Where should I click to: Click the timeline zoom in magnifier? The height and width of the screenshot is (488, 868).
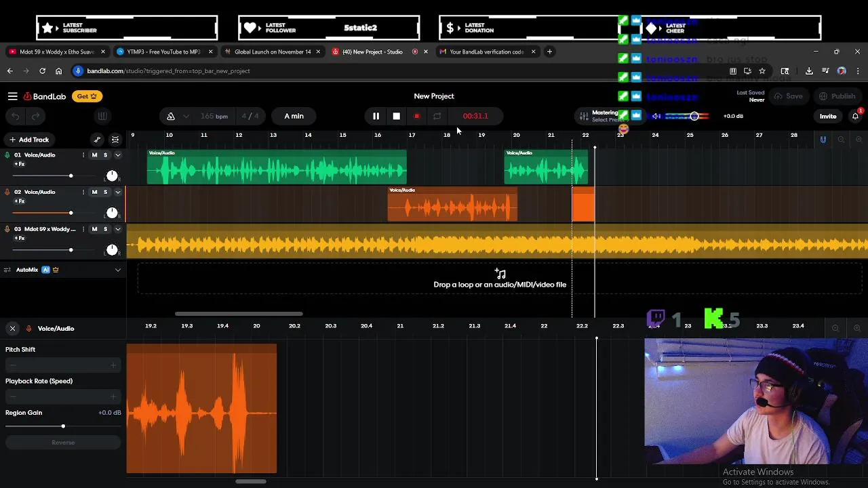point(859,140)
